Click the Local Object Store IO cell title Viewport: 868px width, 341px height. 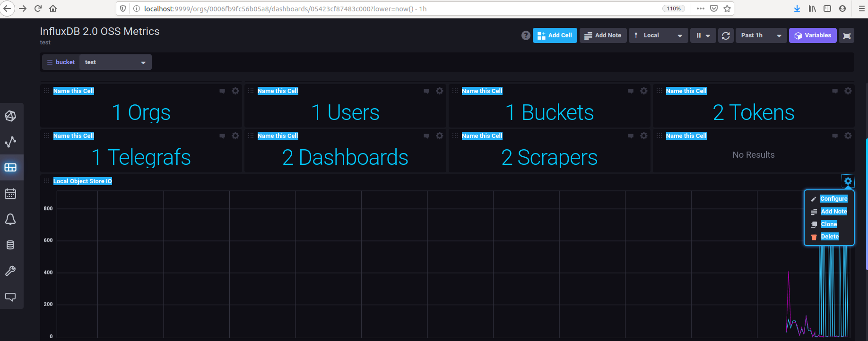point(83,181)
